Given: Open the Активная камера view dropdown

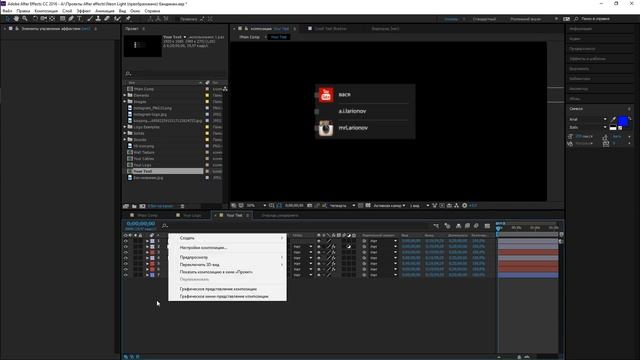Looking at the screenshot, I should click(390, 205).
